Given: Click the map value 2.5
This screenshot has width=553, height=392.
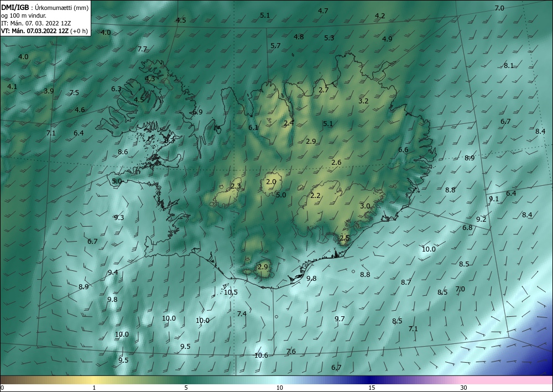Looking at the screenshot, I should (345, 238).
